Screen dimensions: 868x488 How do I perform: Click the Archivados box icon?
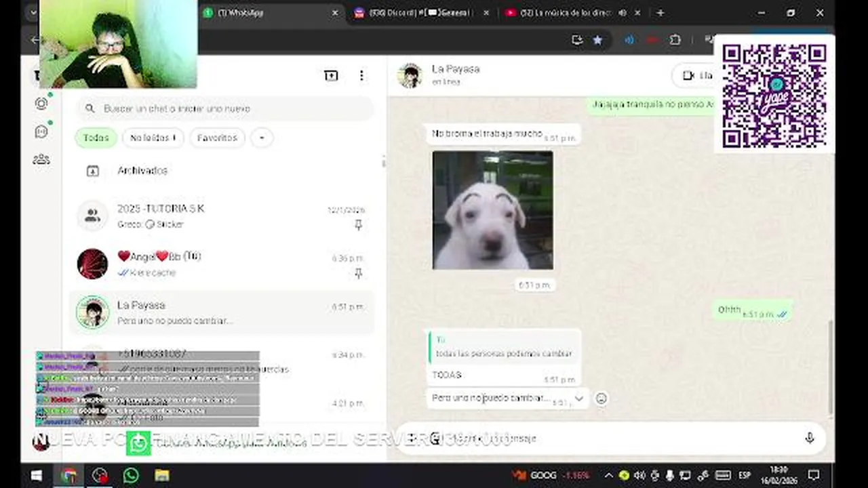pos(93,171)
